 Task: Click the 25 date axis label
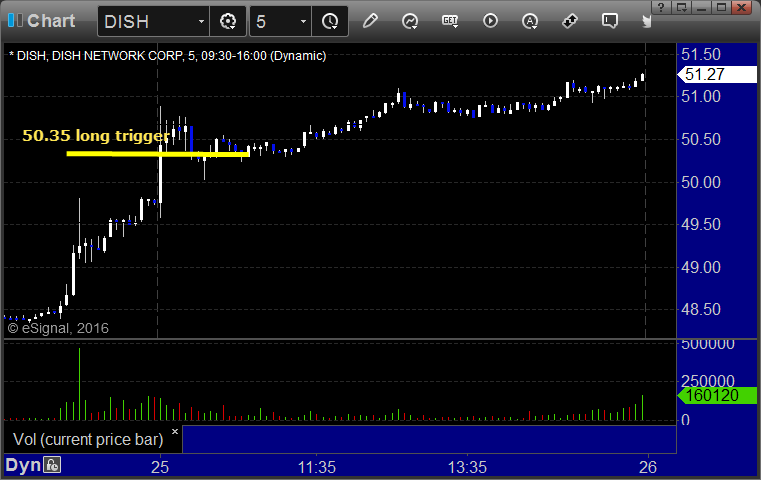(160, 467)
